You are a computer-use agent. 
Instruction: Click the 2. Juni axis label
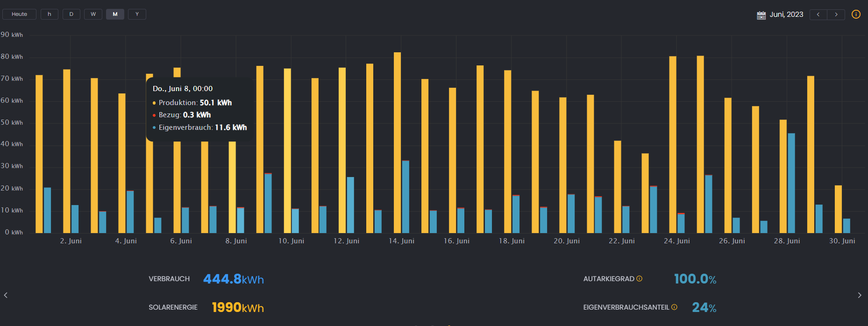[71, 241]
